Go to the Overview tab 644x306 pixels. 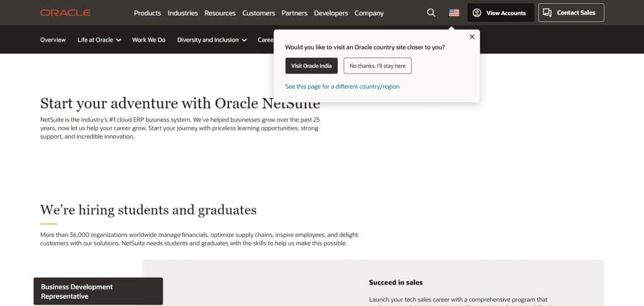tap(53, 40)
